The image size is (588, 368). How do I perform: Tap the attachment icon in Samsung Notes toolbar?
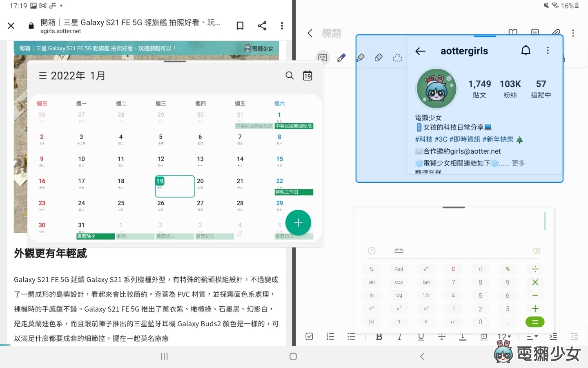(x=556, y=33)
